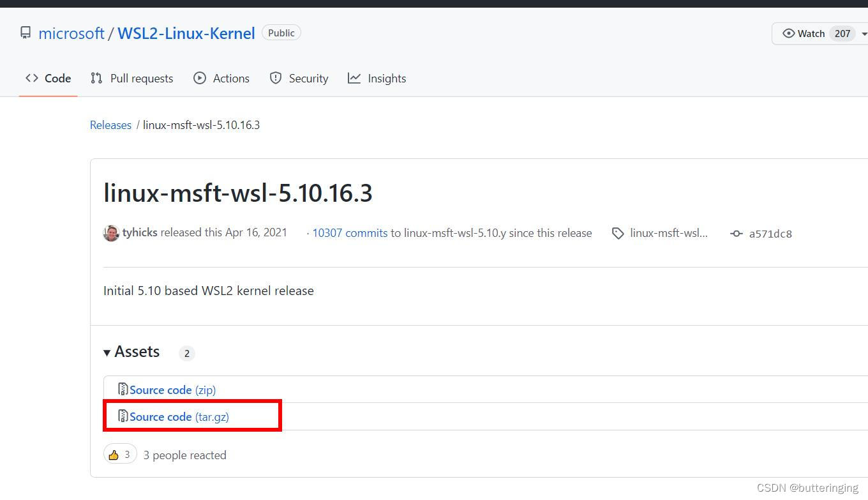The width and height of the screenshot is (868, 500).
Task: Download Source code (tar.gz)
Action: click(179, 416)
